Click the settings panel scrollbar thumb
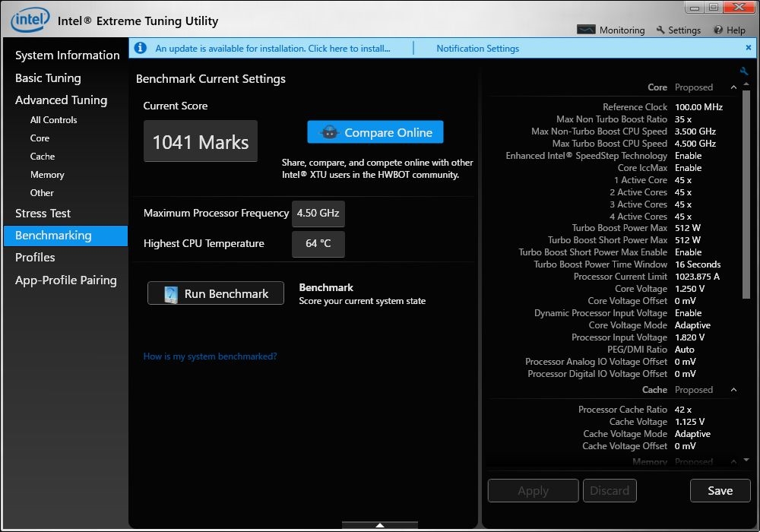This screenshot has height=532, width=760. [x=746, y=194]
